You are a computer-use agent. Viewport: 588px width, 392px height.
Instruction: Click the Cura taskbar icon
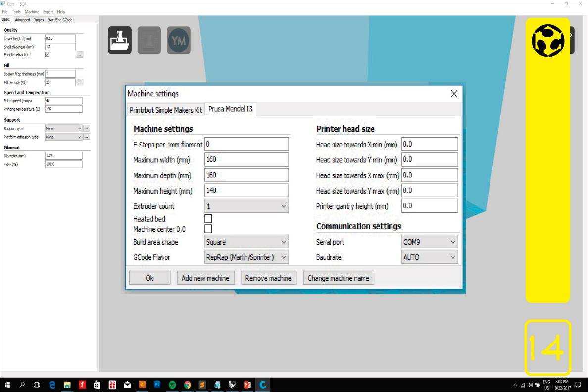[x=262, y=385]
